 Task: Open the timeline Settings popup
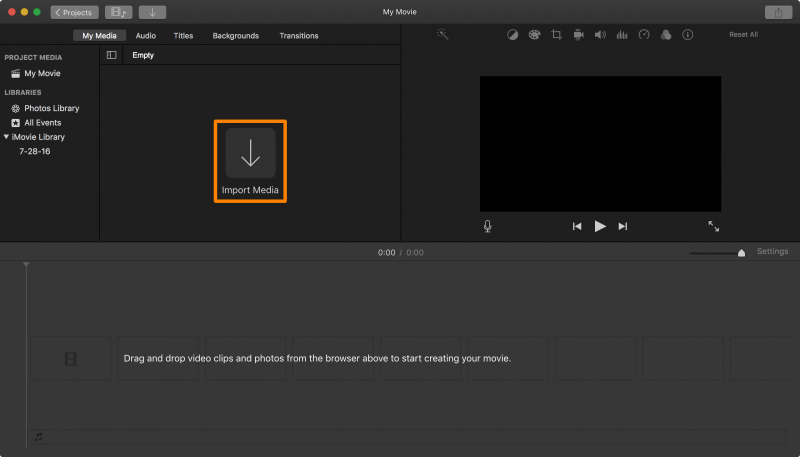(x=772, y=252)
